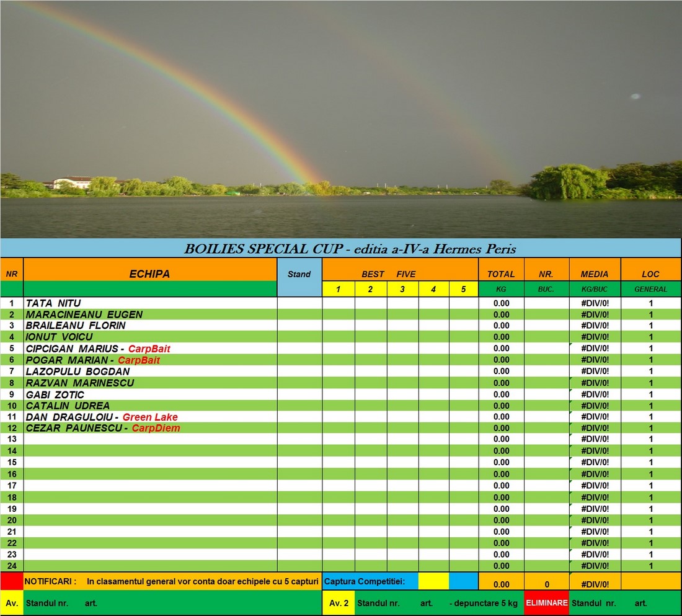Select blue swatch after Captura Competitiei
Screen dimensions: 682x616
[463, 581]
